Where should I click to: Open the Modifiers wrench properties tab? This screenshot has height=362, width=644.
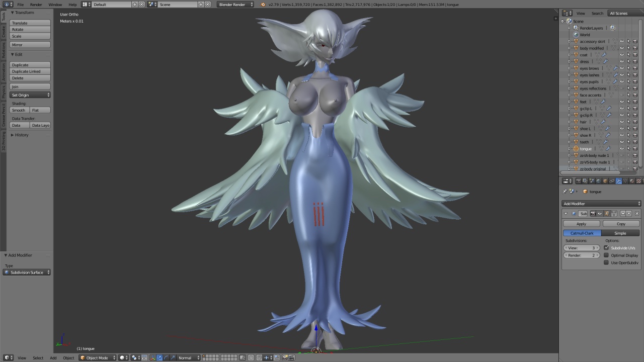618,181
